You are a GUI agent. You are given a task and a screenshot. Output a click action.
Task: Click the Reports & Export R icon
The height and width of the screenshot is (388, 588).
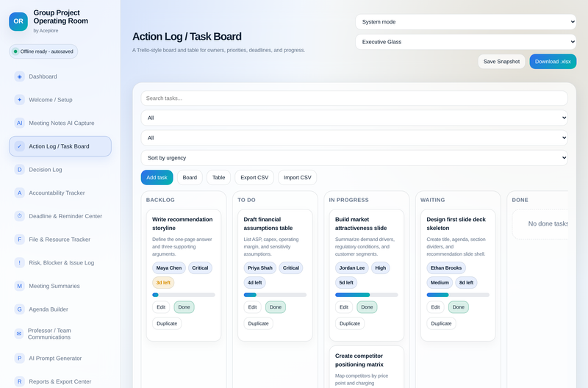[20, 381]
